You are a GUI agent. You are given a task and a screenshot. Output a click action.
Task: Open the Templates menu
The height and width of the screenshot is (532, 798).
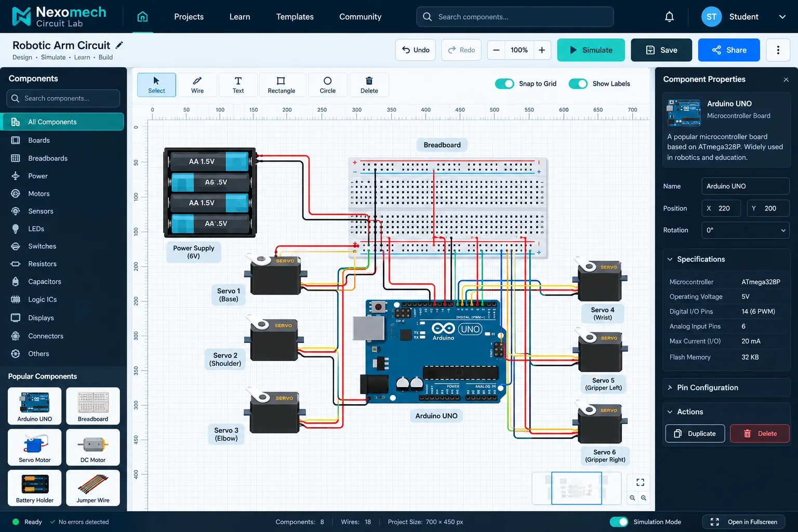point(295,17)
